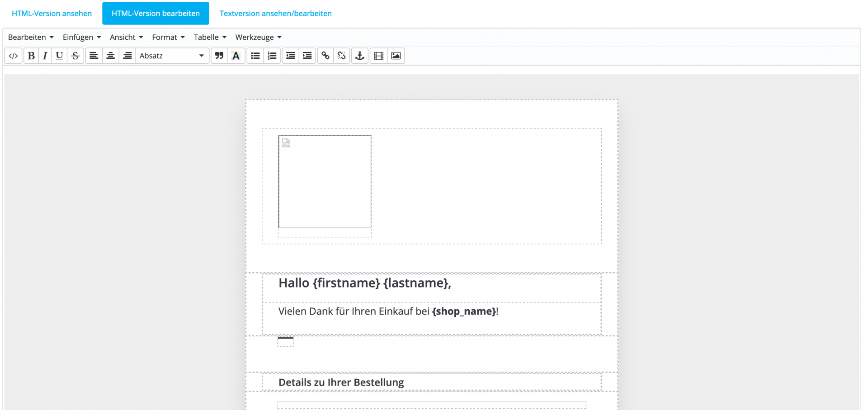
Task: Toggle italic formatting
Action: click(x=45, y=56)
